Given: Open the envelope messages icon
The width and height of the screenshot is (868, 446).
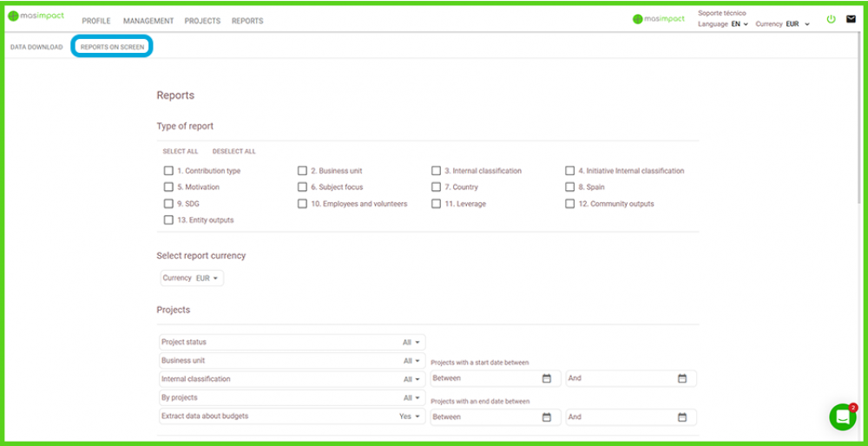Looking at the screenshot, I should click(x=851, y=19).
